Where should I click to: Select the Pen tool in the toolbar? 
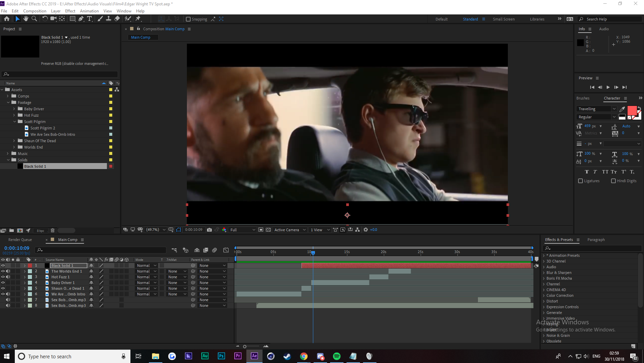click(x=81, y=19)
